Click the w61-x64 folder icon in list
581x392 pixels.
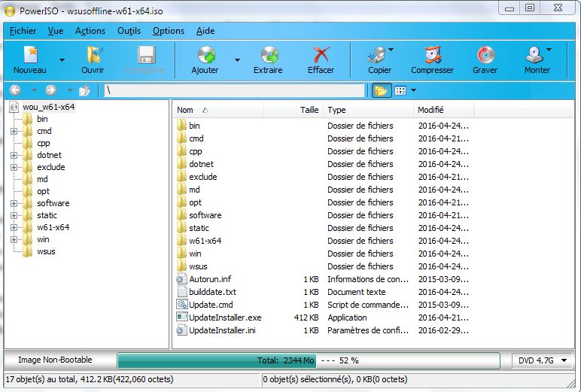tap(181, 241)
